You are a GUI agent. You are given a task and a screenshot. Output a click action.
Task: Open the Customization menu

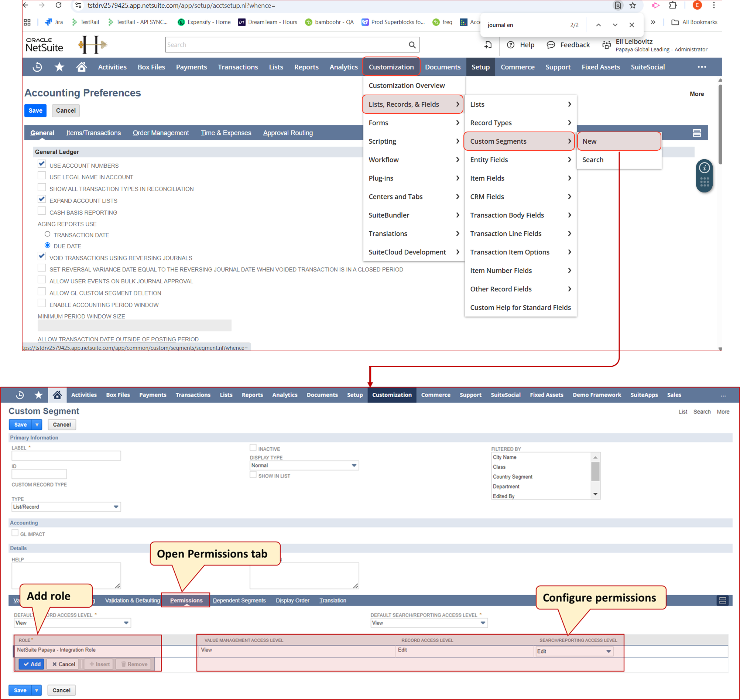[391, 67]
